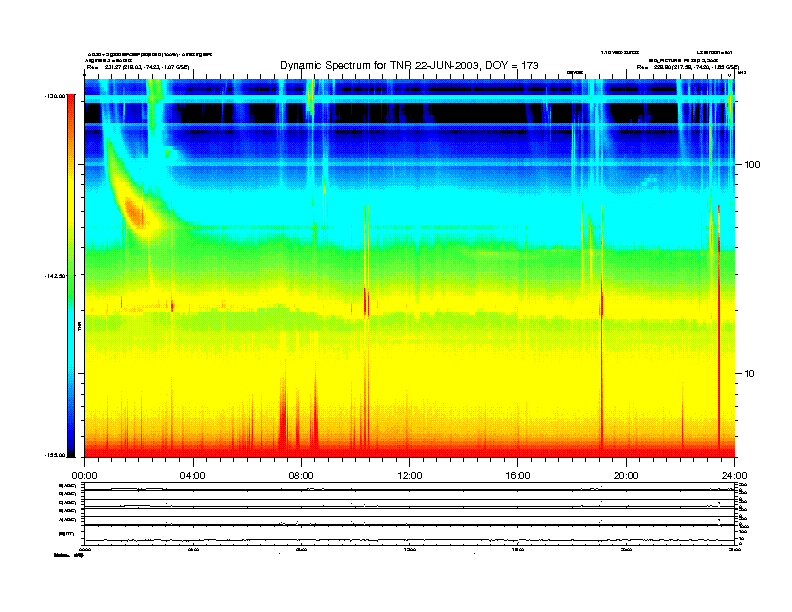Click the 16:00 time axis label
792x612 pixels.
[x=518, y=475]
